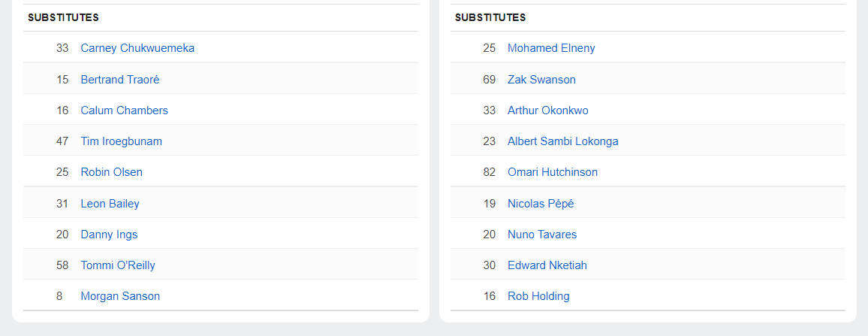
Task: Open the Nuno Tavares link
Action: (x=542, y=235)
